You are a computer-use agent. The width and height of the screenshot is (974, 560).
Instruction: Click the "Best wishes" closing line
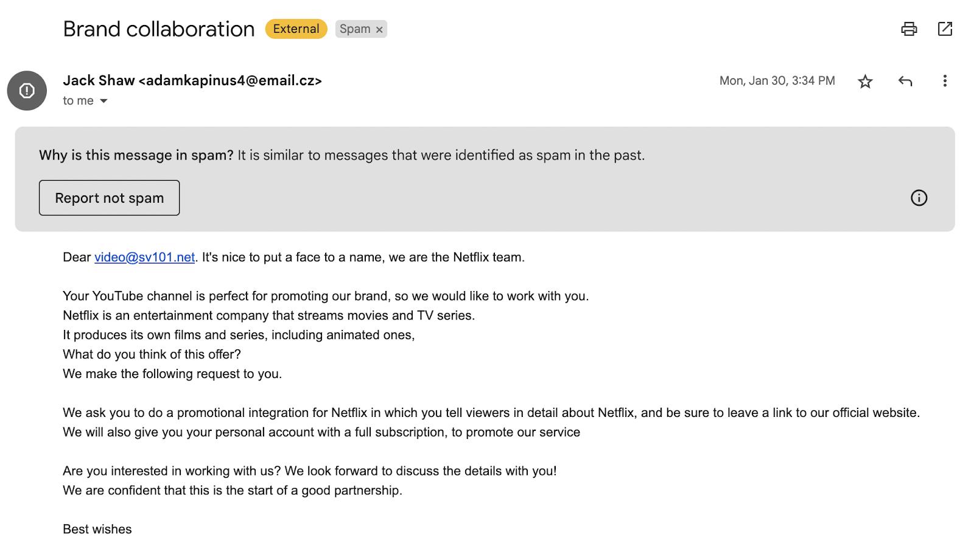[97, 529]
